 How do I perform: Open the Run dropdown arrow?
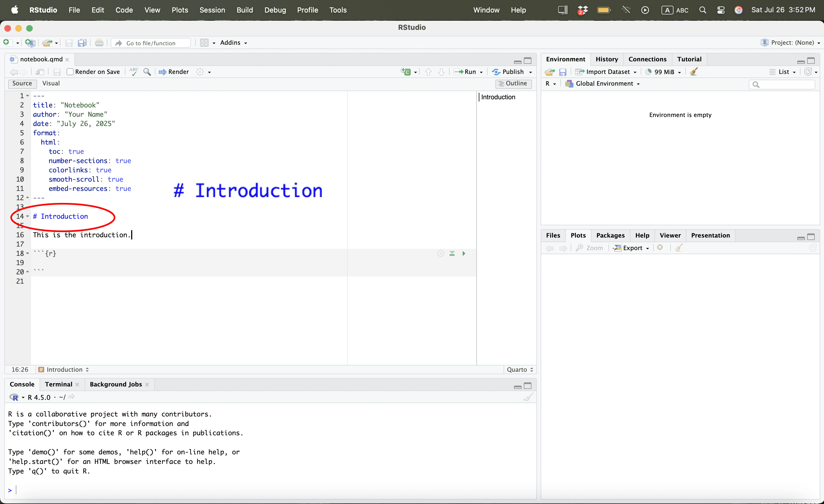click(x=482, y=72)
